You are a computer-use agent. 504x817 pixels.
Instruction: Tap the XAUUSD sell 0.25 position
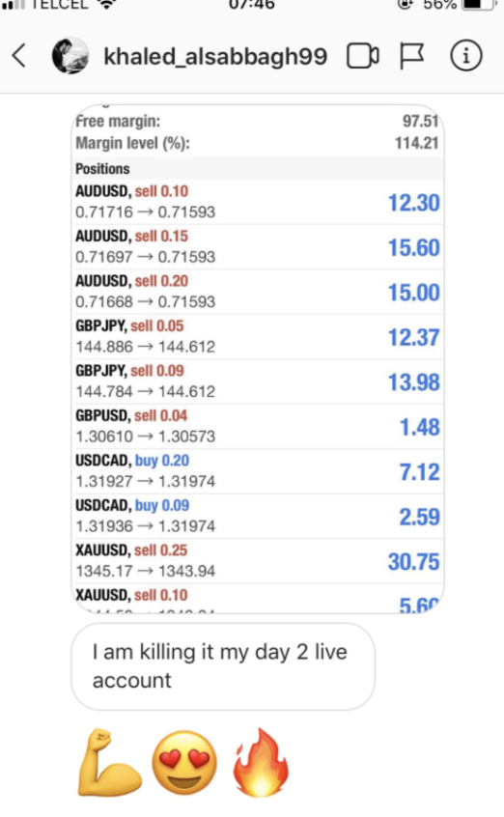pos(258,561)
